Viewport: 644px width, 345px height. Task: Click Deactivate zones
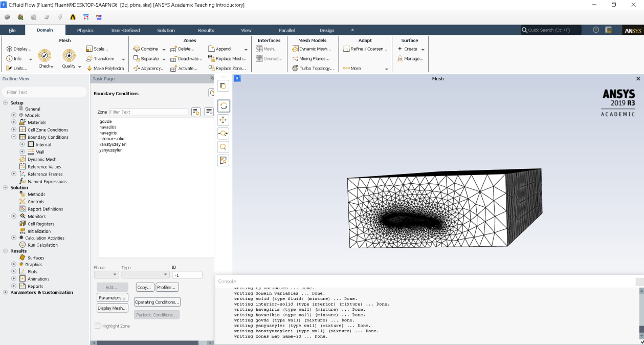coord(186,58)
